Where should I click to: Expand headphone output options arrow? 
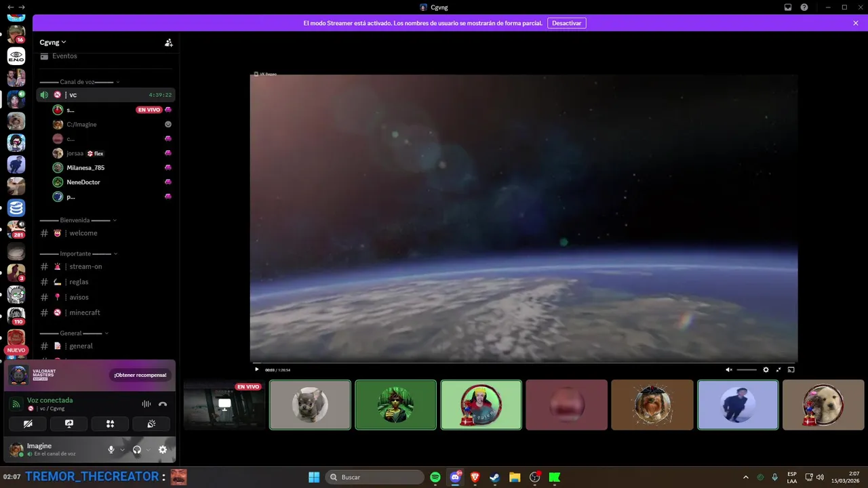(148, 450)
